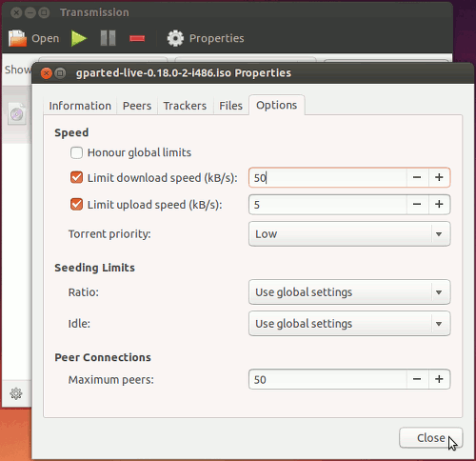Click the Show label in Transmission window
Image resolution: width=476 pixels, height=461 pixels.
tap(17, 70)
